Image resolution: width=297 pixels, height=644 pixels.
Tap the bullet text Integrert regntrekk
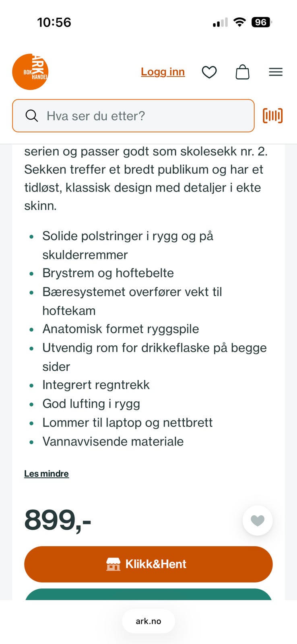(x=96, y=385)
